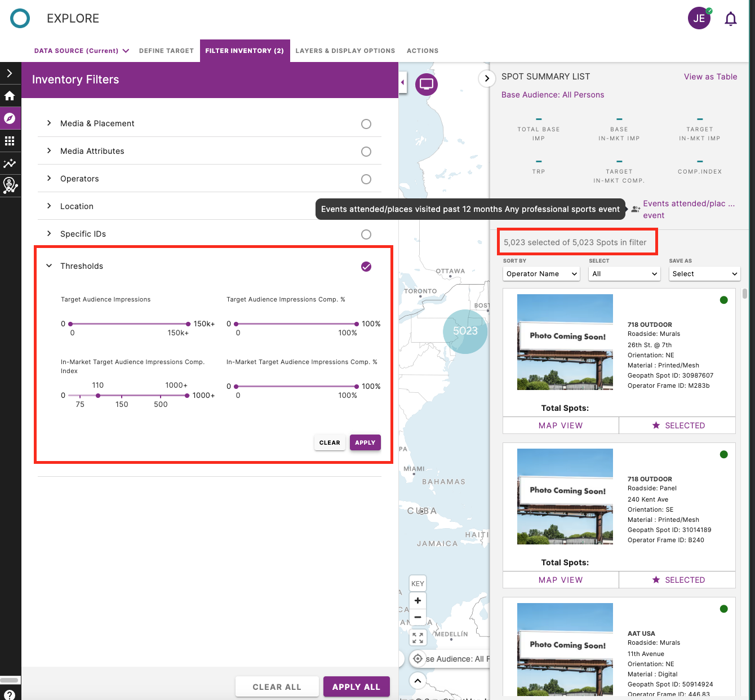
Task: Click the 240 Kent Ave spot thumbnail
Action: pyautogui.click(x=565, y=497)
